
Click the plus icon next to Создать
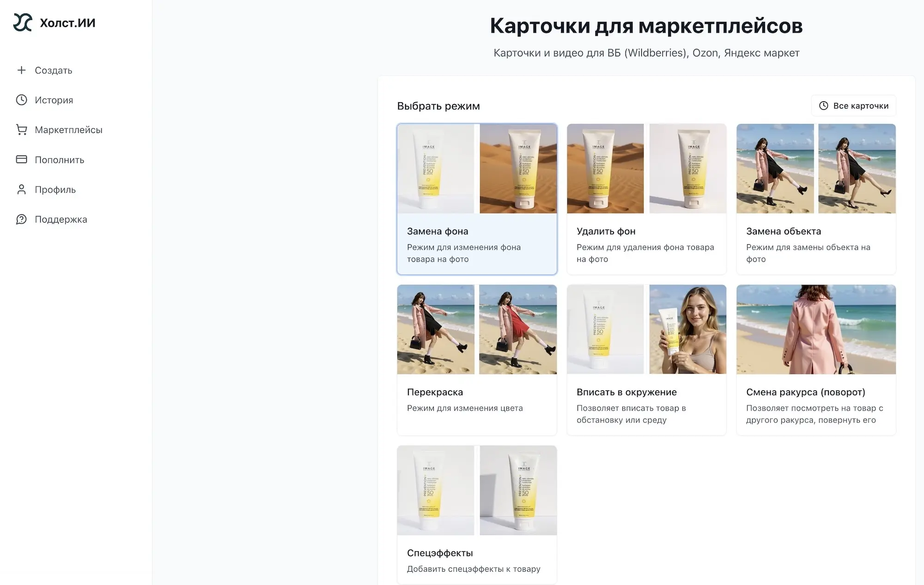pyautogui.click(x=21, y=70)
